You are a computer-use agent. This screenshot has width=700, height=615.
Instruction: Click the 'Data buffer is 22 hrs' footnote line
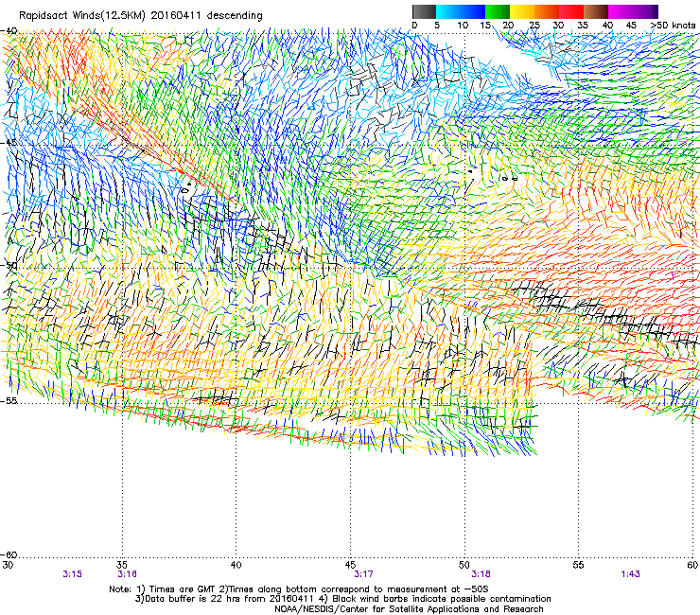[x=342, y=599]
